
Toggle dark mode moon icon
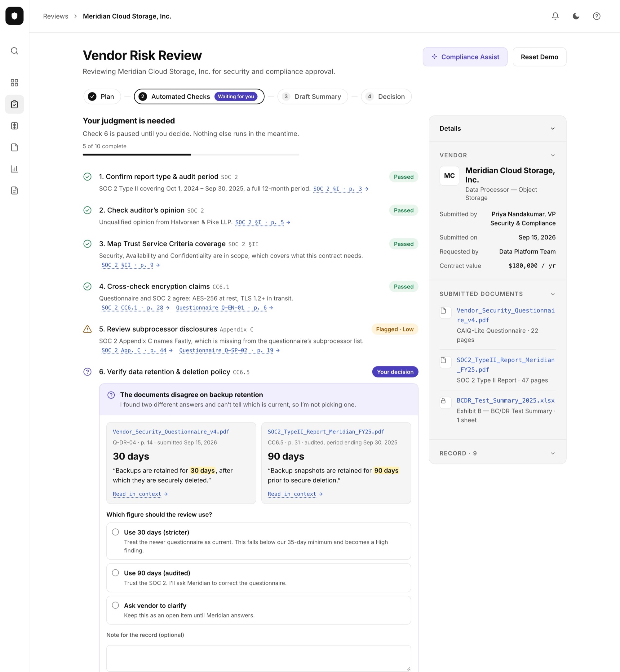point(576,16)
